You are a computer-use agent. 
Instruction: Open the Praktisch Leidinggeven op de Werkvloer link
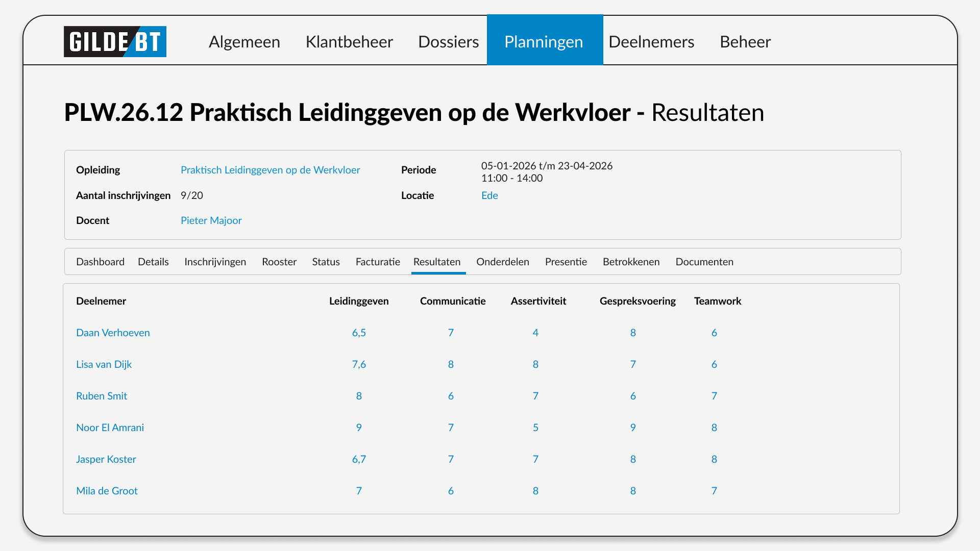[x=270, y=170]
